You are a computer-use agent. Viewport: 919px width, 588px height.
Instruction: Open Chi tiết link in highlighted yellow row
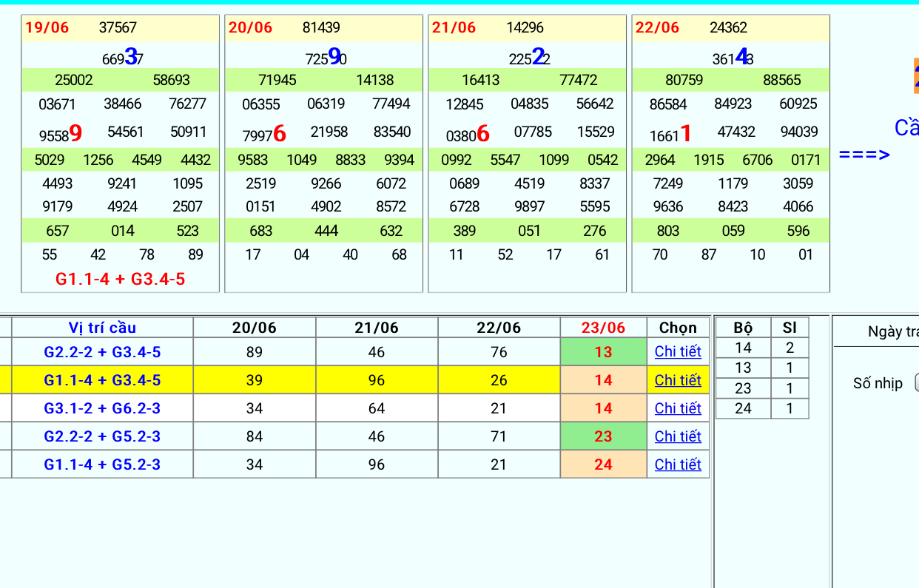tap(677, 380)
